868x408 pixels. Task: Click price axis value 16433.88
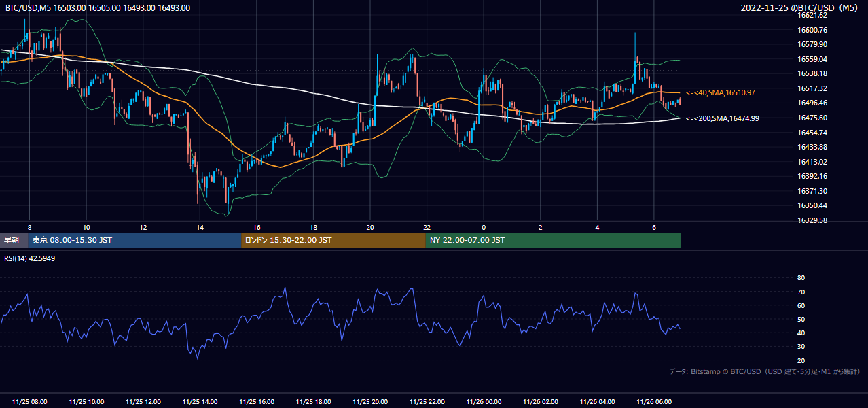pos(812,147)
